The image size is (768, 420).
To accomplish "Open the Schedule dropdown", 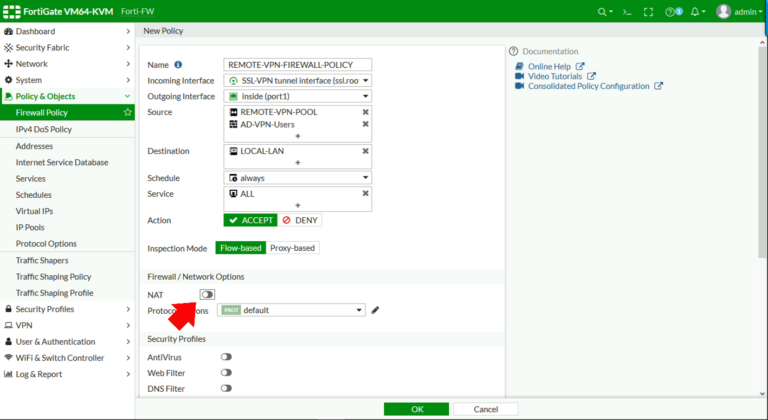I will pyautogui.click(x=297, y=178).
